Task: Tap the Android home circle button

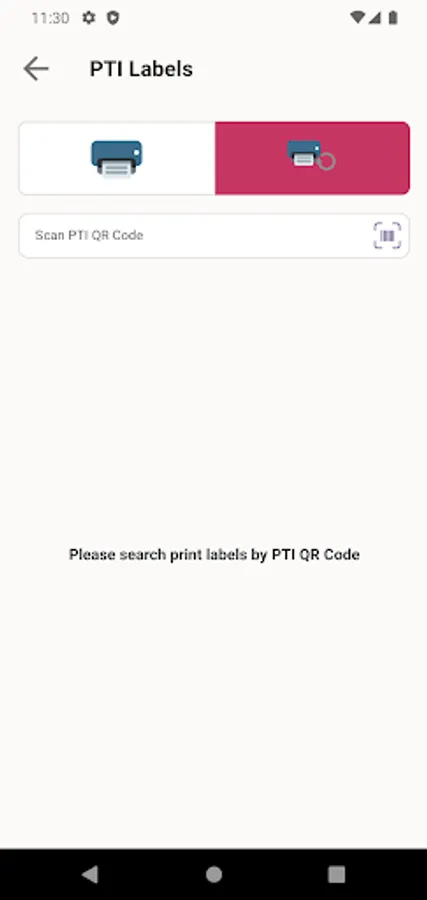Action: click(214, 874)
